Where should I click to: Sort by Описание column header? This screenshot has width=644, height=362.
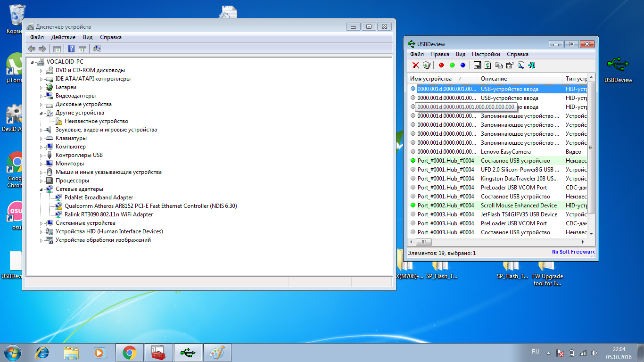coord(494,79)
